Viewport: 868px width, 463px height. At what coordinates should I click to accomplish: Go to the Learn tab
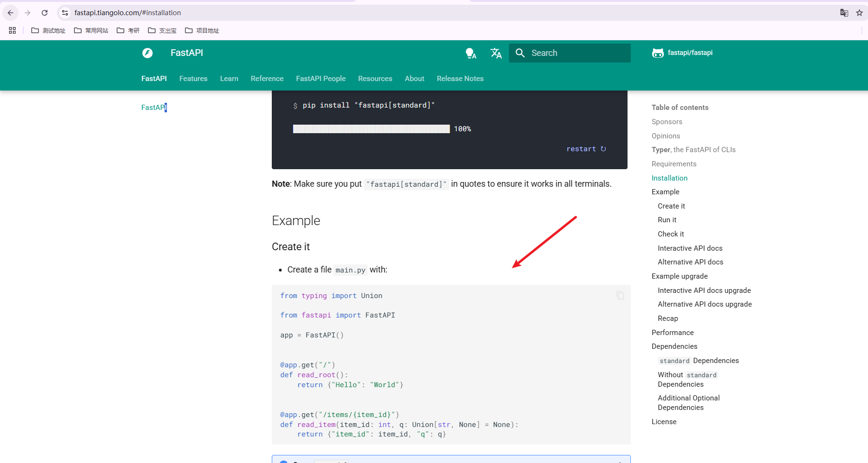[229, 79]
